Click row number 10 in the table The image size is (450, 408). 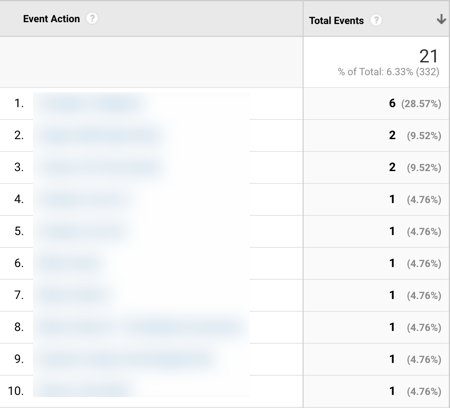coord(16,391)
